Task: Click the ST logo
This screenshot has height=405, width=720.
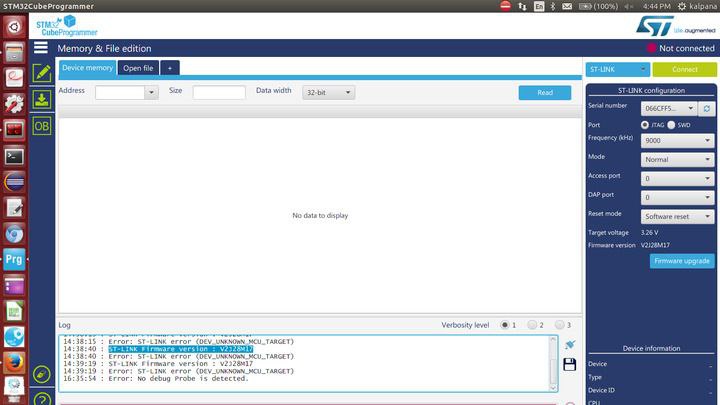Action: [655, 26]
